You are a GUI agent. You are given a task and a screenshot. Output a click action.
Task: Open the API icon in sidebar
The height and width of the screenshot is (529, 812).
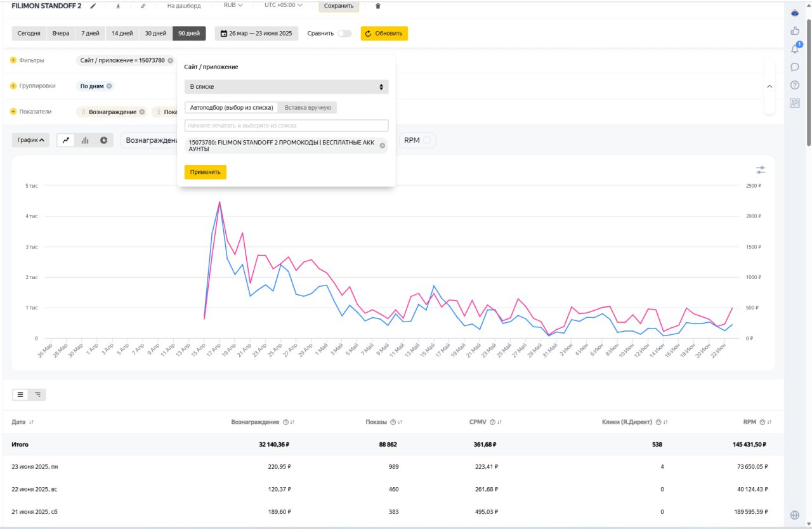pyautogui.click(x=794, y=103)
